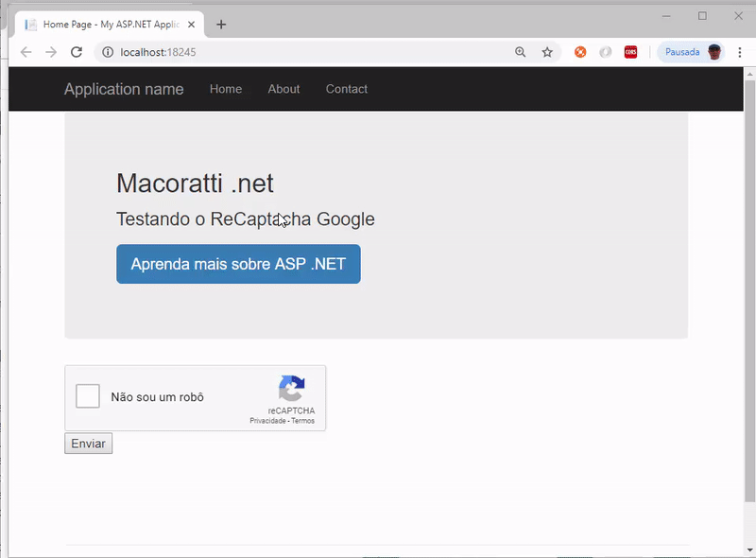Screen dimensions: 756x558
Task: Reload the current page
Action: coord(77,52)
